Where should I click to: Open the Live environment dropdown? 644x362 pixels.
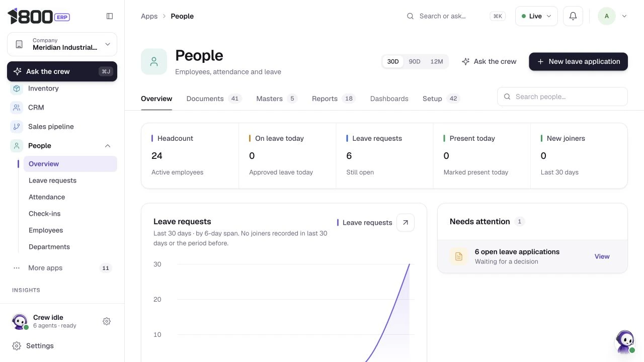tap(536, 16)
